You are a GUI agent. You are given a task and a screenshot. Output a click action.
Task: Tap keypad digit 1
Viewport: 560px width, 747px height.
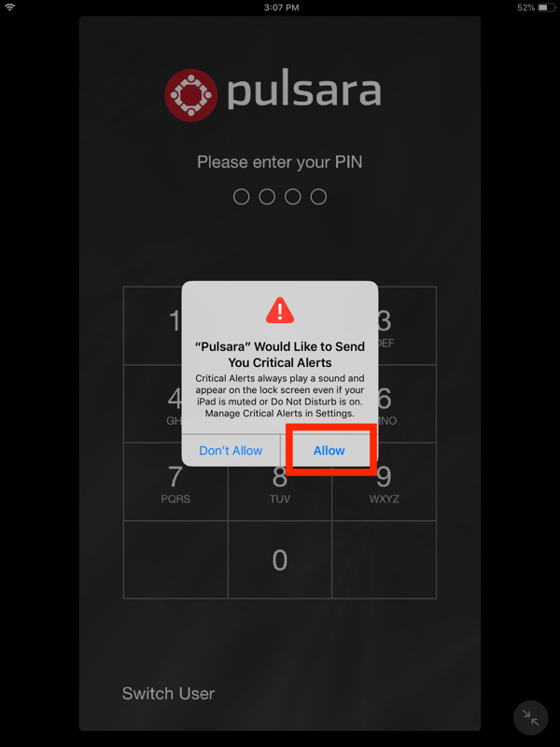(153, 325)
